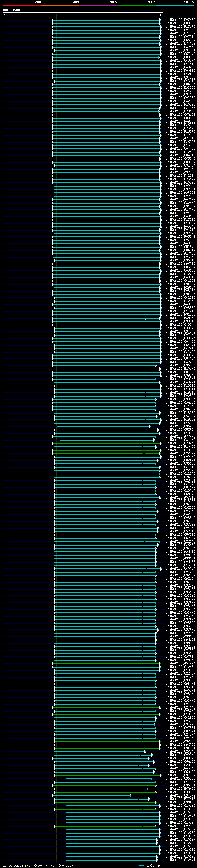Select hit label UniRef100_Q9AUJ6

180,365
